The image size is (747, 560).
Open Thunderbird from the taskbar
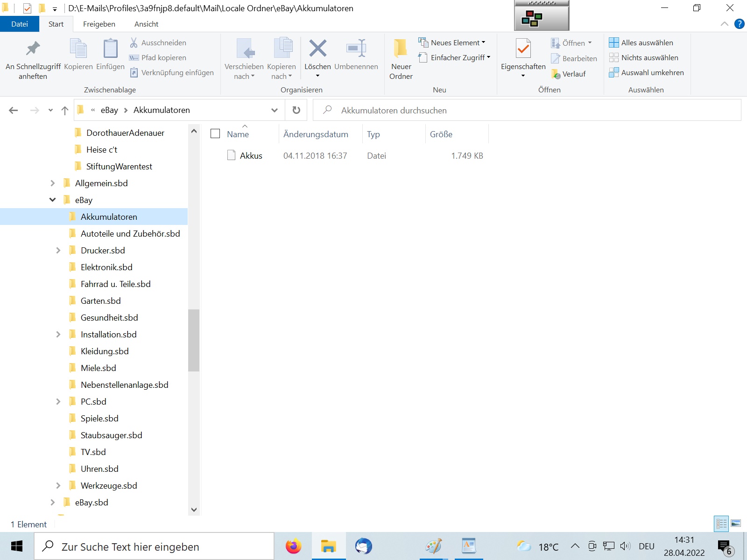coord(363,546)
